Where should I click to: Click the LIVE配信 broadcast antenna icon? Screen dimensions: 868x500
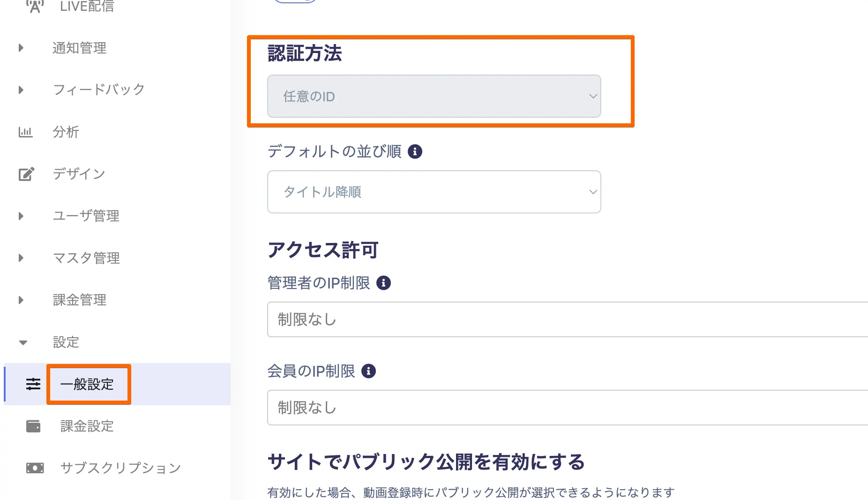click(35, 6)
